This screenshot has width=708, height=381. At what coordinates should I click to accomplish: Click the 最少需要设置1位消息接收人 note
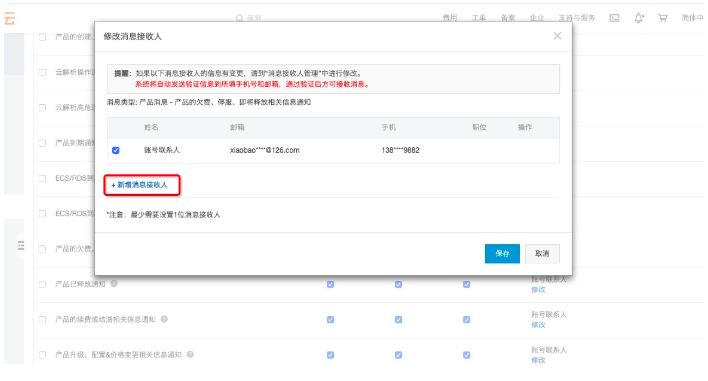pyautogui.click(x=176, y=215)
